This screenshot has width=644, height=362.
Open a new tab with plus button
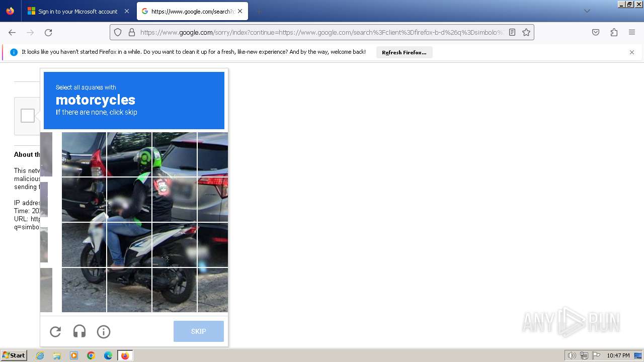click(x=259, y=11)
